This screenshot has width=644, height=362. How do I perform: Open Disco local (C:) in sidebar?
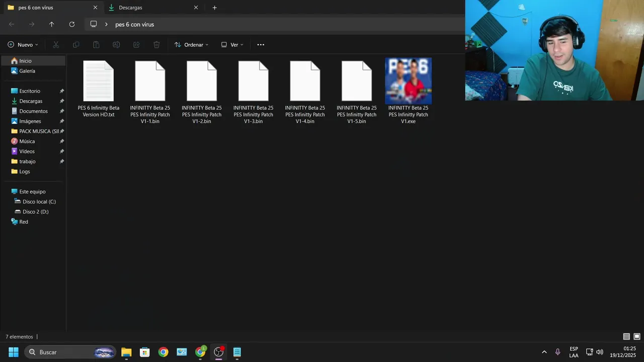click(33, 202)
